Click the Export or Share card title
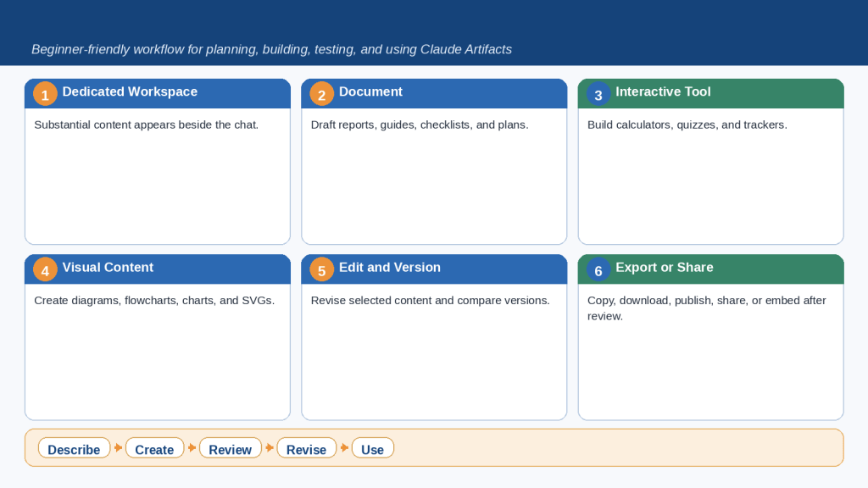Viewport: 868px width, 488px height. [665, 267]
